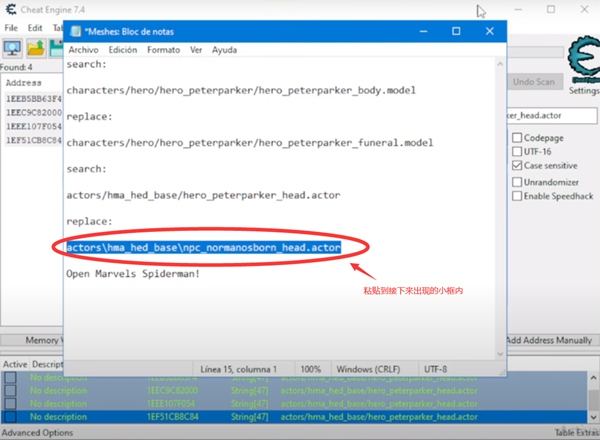Enable the Unrandomizer checkbox
Image resolution: width=600 pixels, height=440 pixels.
pos(517,182)
